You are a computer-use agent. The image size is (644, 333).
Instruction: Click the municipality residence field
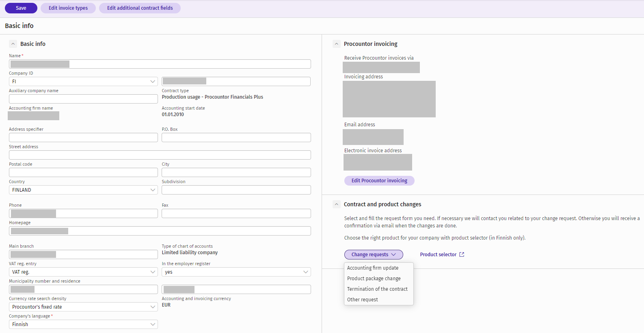pyautogui.click(x=236, y=290)
